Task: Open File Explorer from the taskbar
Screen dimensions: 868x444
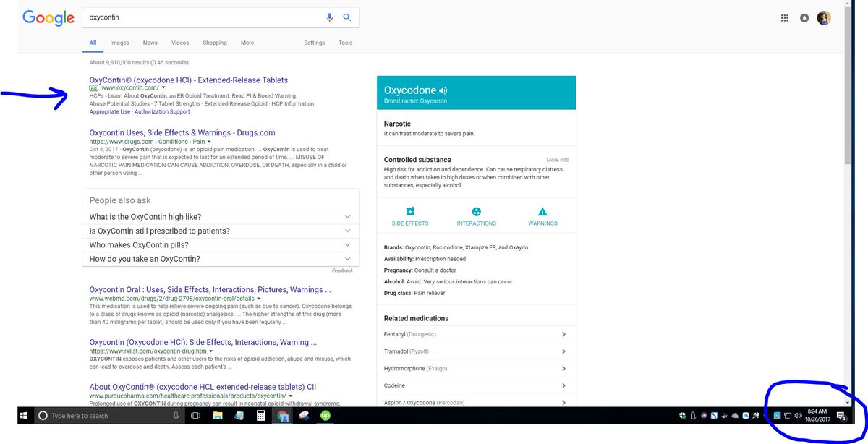Action: coord(217,416)
